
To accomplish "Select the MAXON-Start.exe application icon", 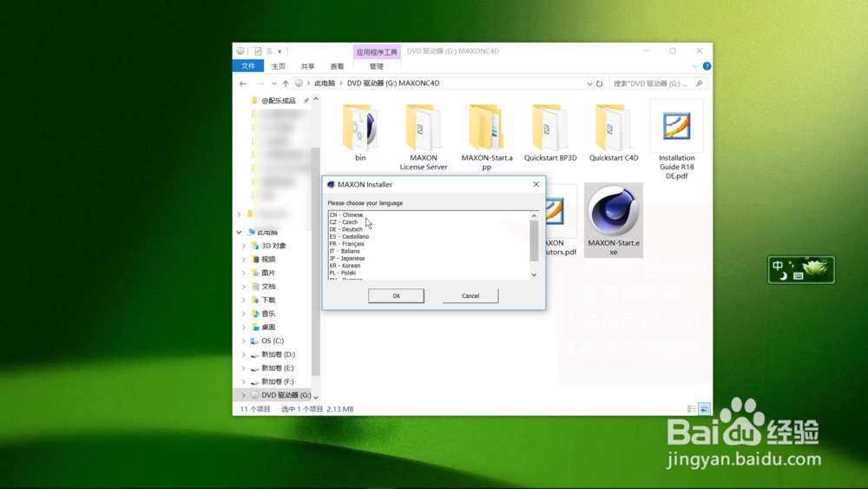I will [614, 220].
